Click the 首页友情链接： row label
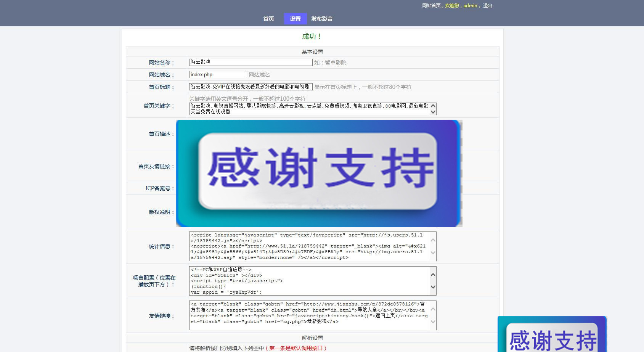The width and height of the screenshot is (644, 352). click(156, 166)
